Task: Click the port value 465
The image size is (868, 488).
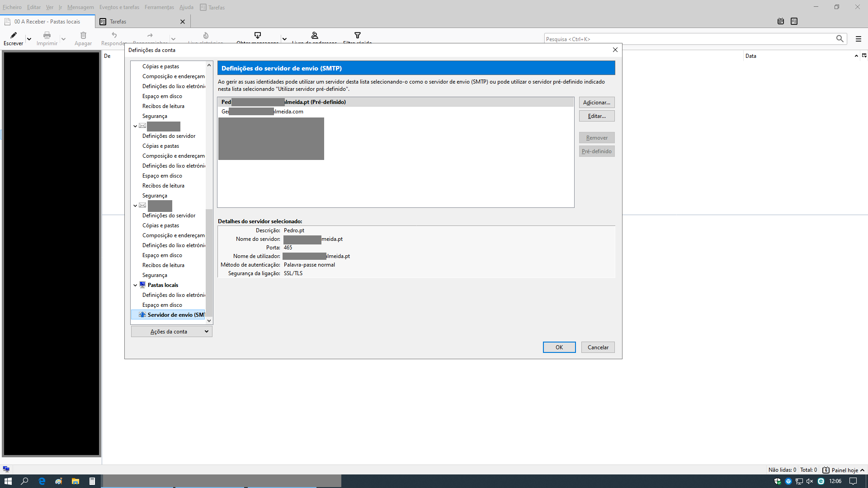Action: point(288,248)
